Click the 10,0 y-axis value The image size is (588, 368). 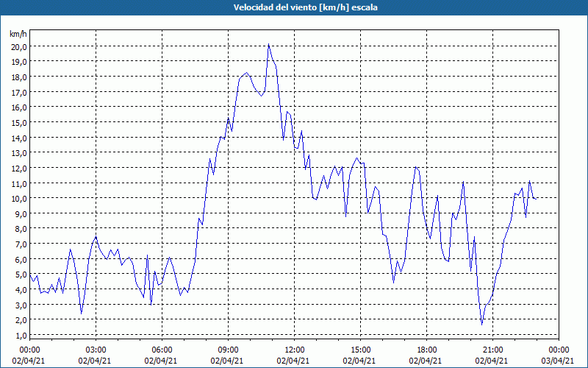point(19,198)
